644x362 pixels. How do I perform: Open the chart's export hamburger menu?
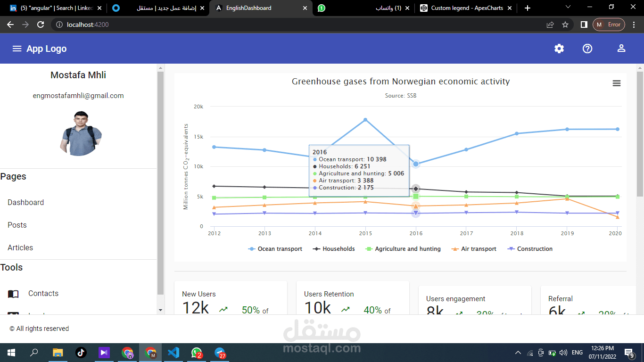coord(617,83)
